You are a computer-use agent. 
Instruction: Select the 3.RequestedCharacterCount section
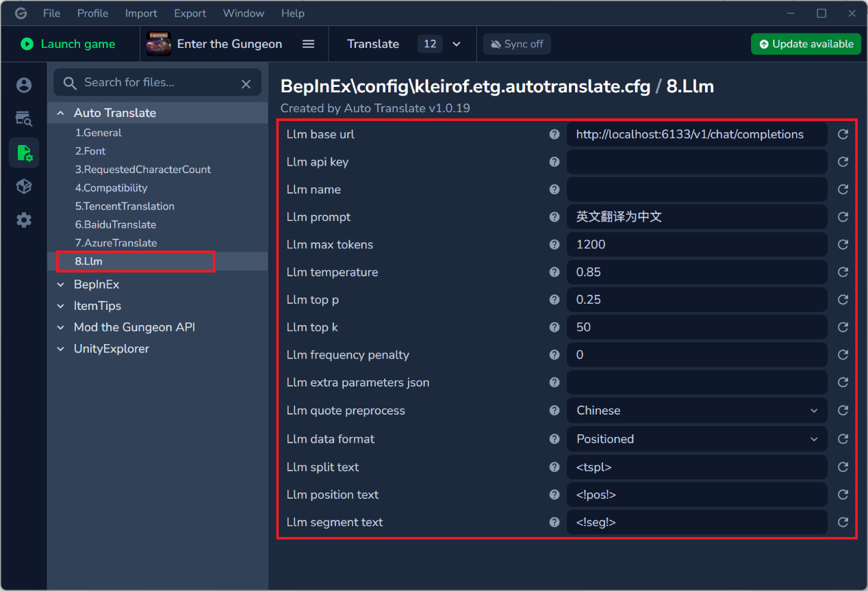coord(157,170)
